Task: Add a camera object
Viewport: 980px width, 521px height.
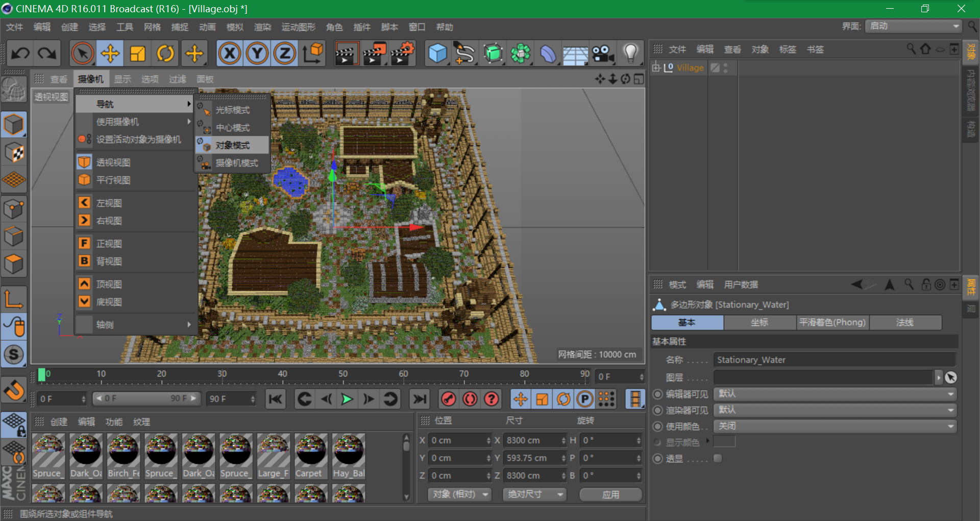Action: point(603,53)
